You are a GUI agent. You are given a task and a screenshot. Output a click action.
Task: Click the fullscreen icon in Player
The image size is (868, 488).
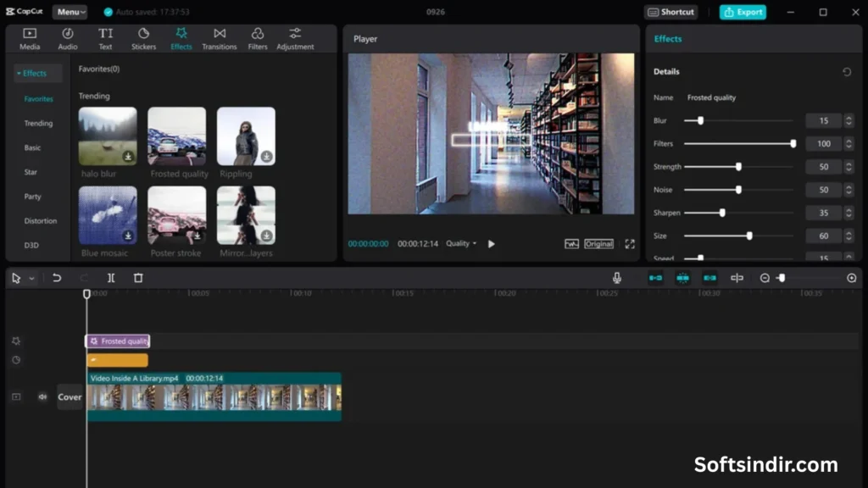(x=630, y=244)
